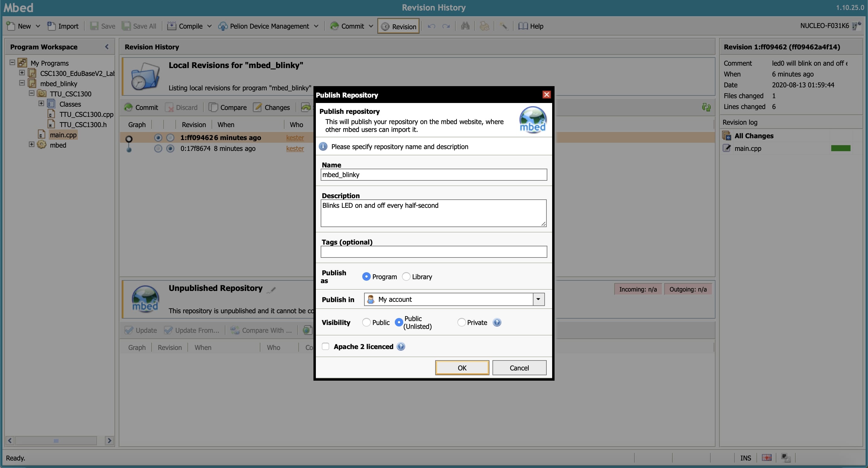This screenshot has height=468, width=868.
Task: Enable the Apache 2 licenced checkbox
Action: click(325, 347)
